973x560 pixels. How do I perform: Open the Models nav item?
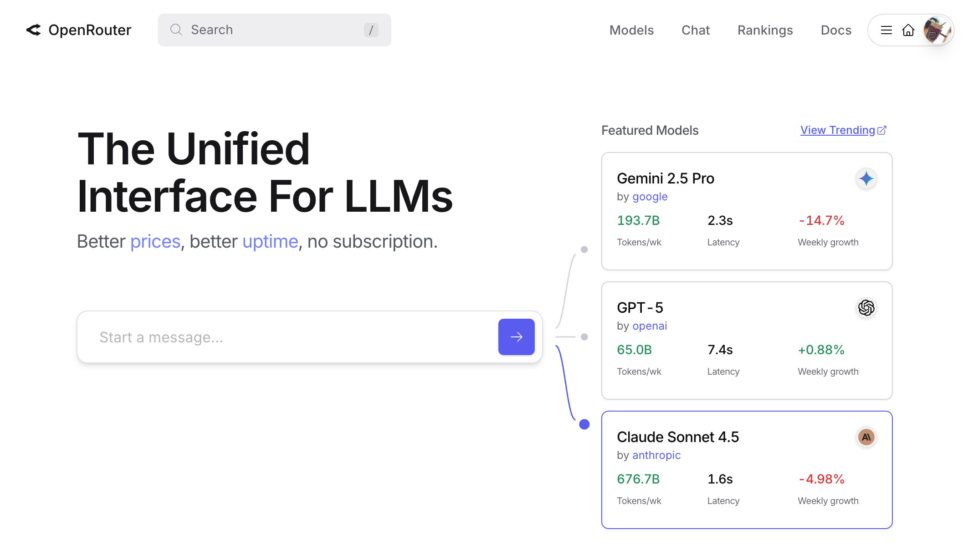coord(631,30)
